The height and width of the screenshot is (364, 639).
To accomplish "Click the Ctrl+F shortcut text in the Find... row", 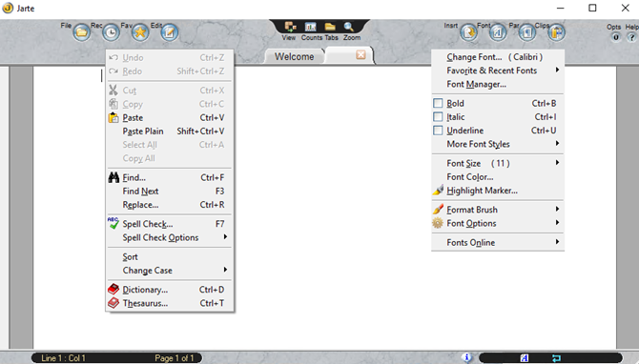I will click(x=213, y=177).
